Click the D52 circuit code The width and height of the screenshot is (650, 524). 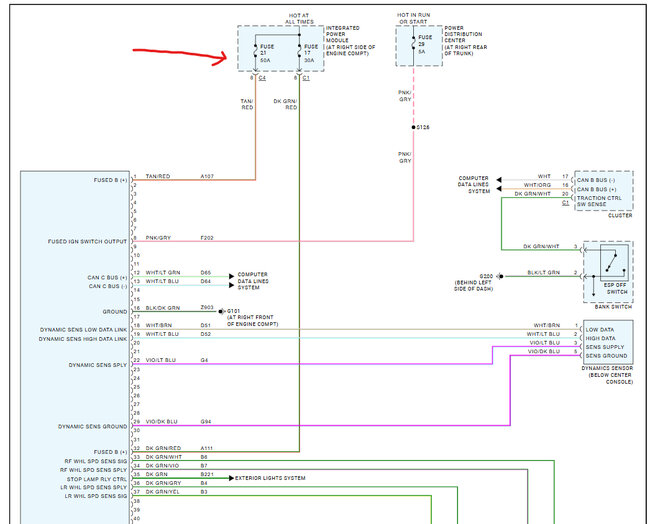[206, 334]
